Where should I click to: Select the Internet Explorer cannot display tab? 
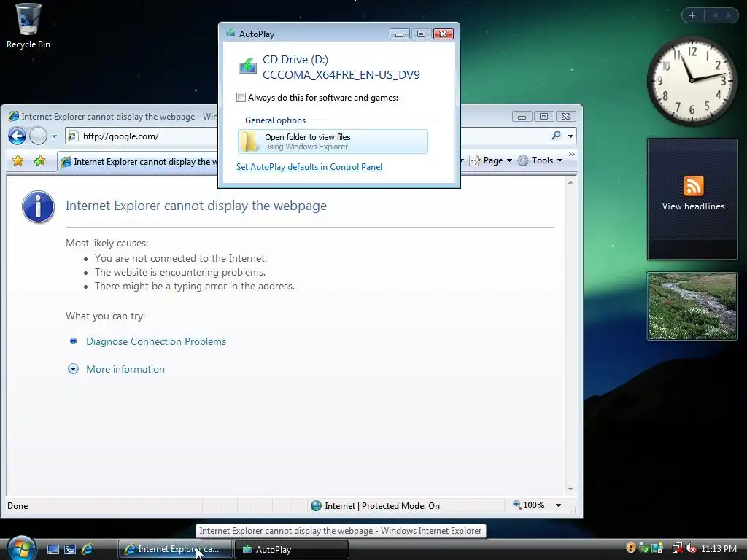[x=138, y=162]
